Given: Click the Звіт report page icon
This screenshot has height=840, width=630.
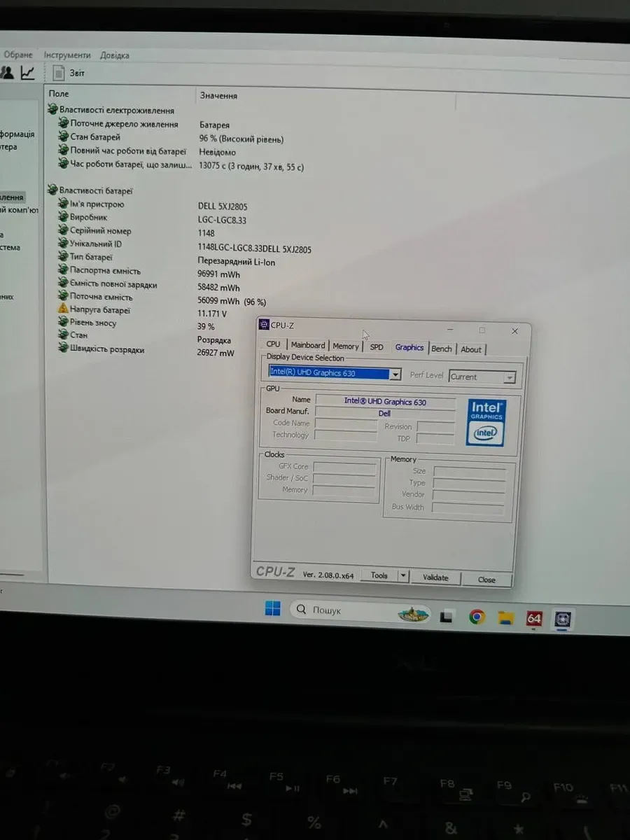Looking at the screenshot, I should (x=59, y=73).
